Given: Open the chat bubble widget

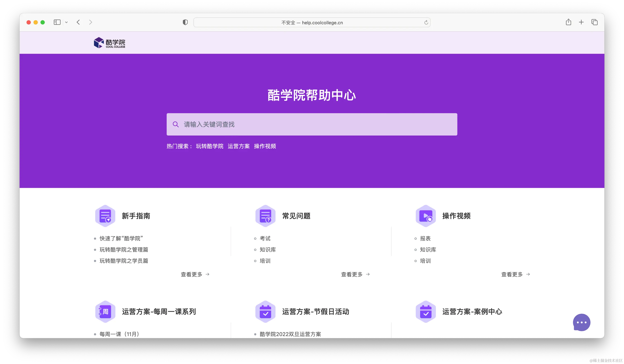Looking at the screenshot, I should click(x=581, y=322).
